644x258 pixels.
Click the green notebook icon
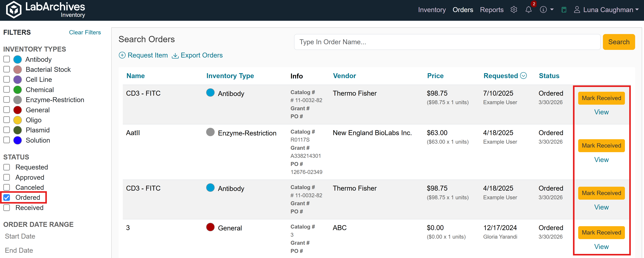pos(564,10)
